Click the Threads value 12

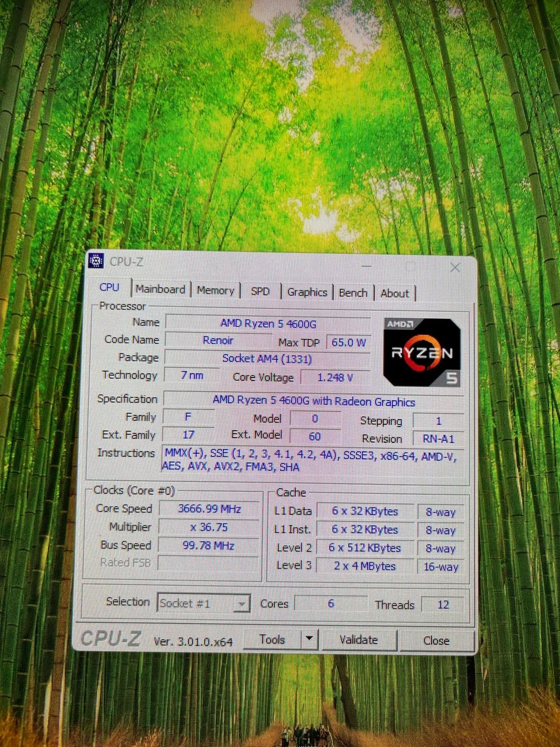tap(443, 605)
